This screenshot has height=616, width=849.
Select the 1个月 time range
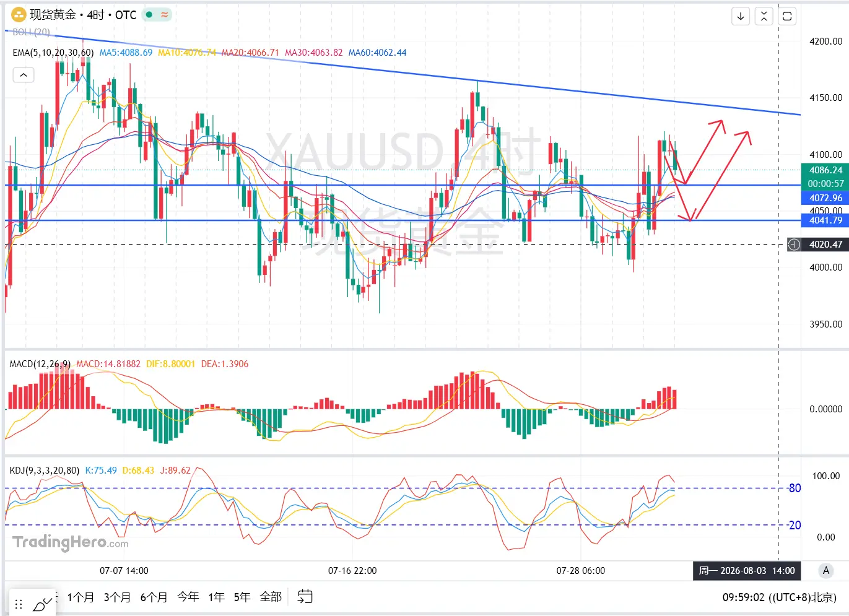click(81, 597)
